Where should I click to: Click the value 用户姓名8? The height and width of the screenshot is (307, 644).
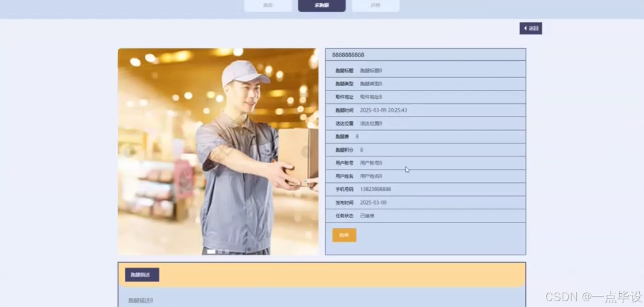click(371, 176)
